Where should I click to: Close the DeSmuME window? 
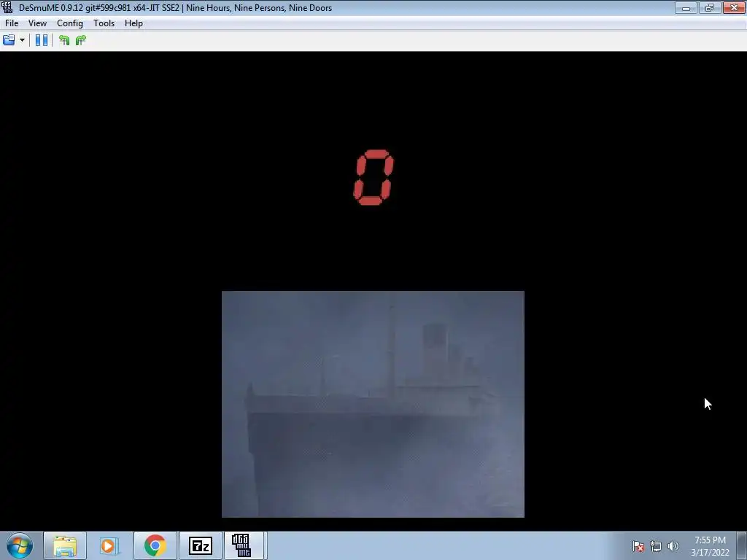(734, 7)
